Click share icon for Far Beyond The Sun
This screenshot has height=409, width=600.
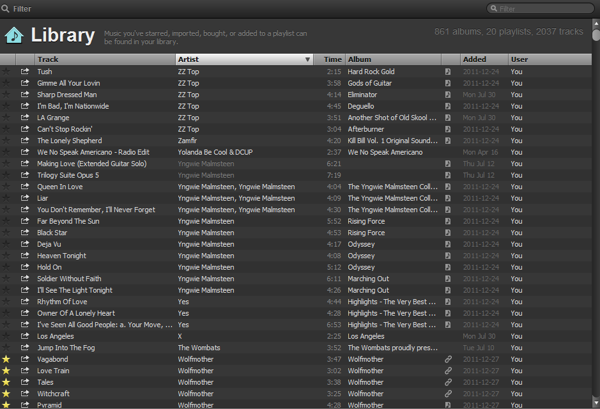point(25,221)
